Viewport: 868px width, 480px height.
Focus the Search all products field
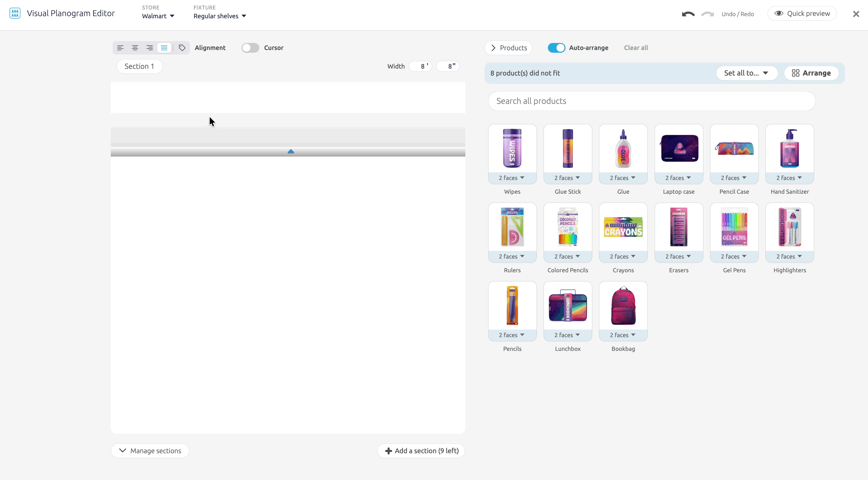(651, 101)
